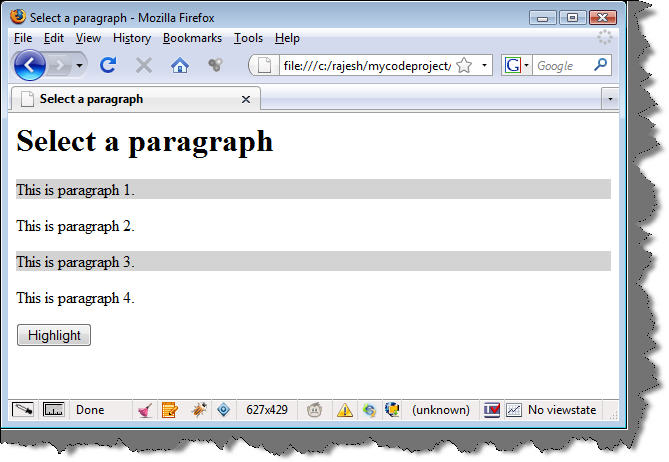Click the Back navigation button
This screenshot has width=669, height=462.
click(x=29, y=65)
